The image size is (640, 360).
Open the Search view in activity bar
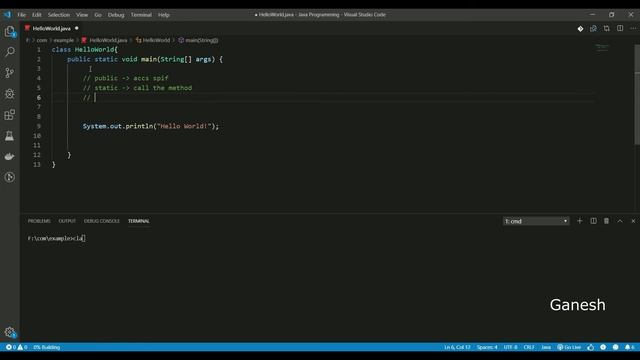[9, 52]
